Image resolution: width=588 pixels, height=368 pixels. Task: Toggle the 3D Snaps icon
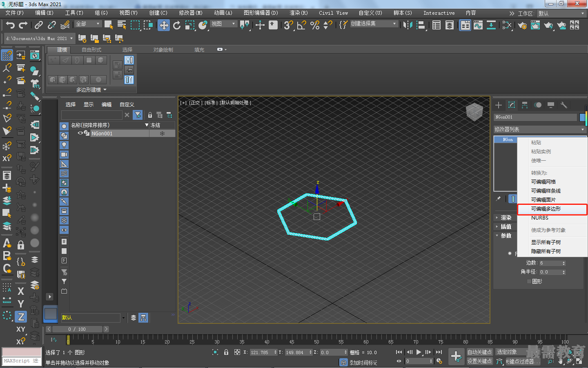tap(289, 25)
